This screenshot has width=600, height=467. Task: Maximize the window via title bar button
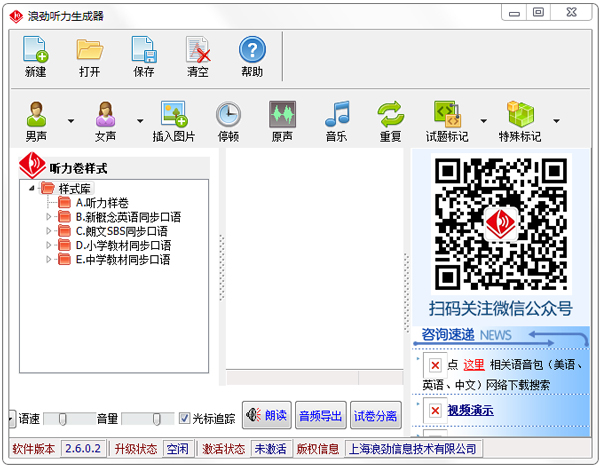[x=538, y=12]
